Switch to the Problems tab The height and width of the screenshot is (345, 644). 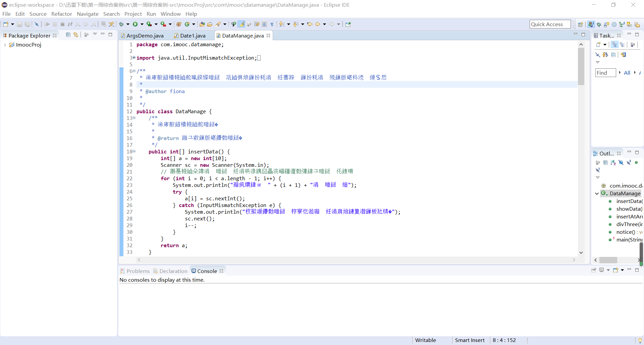tap(135, 271)
